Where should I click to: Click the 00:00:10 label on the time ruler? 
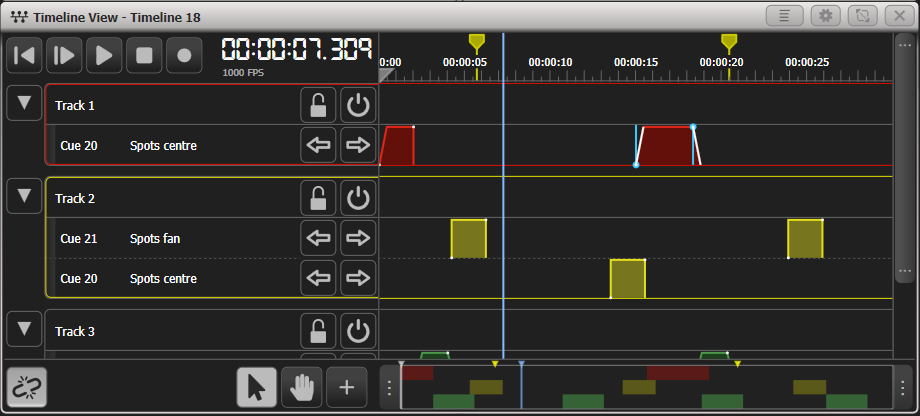click(x=550, y=62)
